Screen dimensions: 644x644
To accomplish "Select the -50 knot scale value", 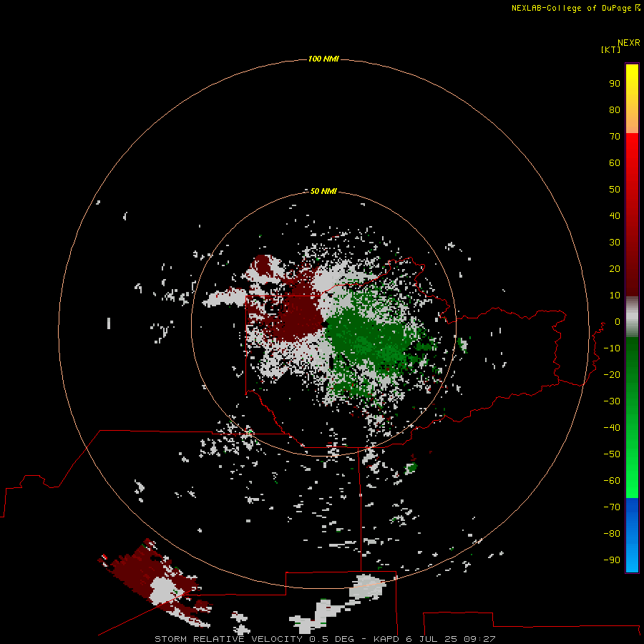I will pos(612,454).
